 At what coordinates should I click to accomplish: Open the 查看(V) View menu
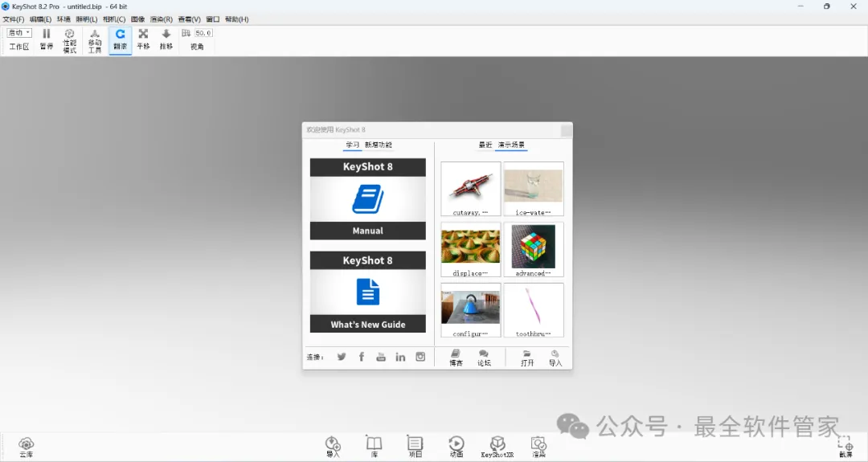coord(190,19)
